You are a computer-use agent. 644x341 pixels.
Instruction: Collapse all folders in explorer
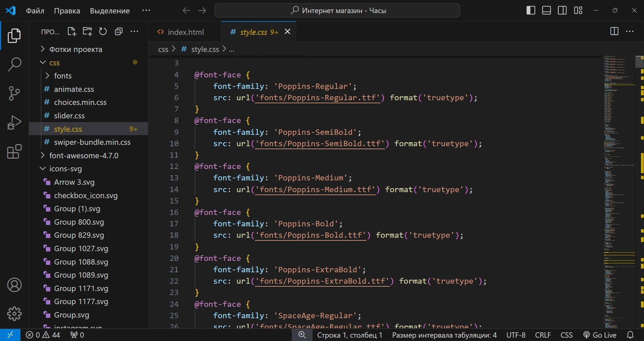pyautogui.click(x=119, y=32)
